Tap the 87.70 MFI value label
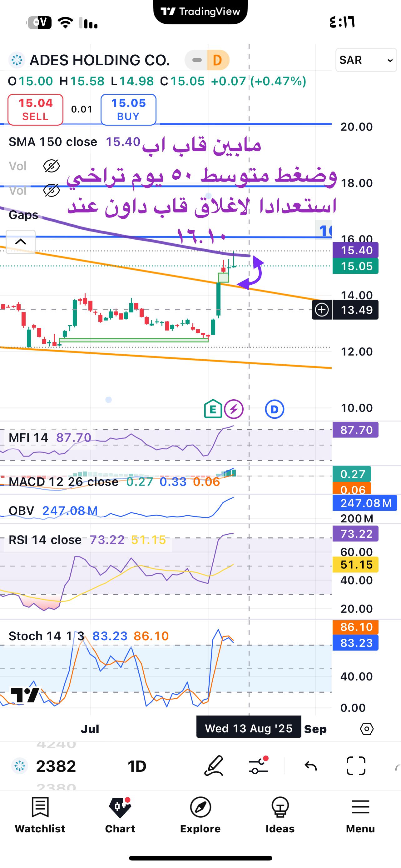 (x=355, y=430)
